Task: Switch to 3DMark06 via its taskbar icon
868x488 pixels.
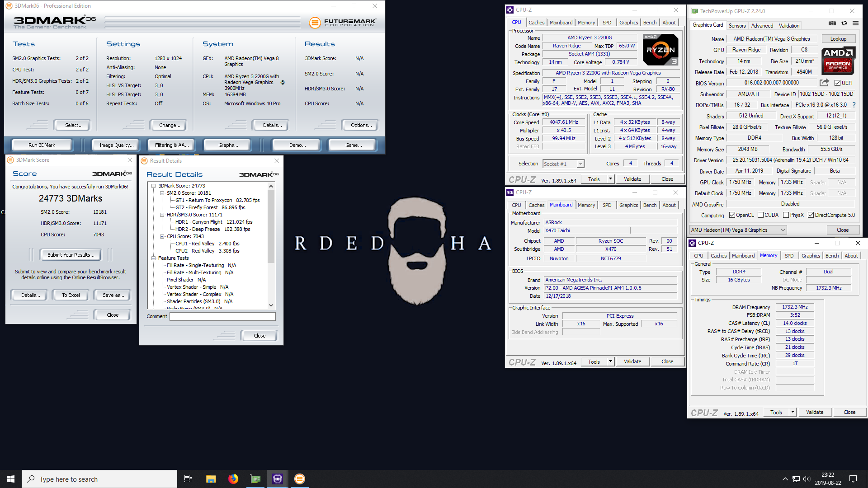Action: 300,479
